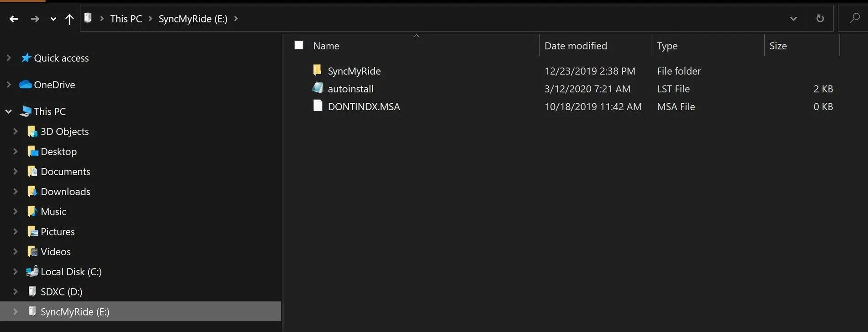Viewport: 868px width, 332px height.
Task: Select SyncMyRide (E:) in address breadcrumb
Action: click(193, 19)
